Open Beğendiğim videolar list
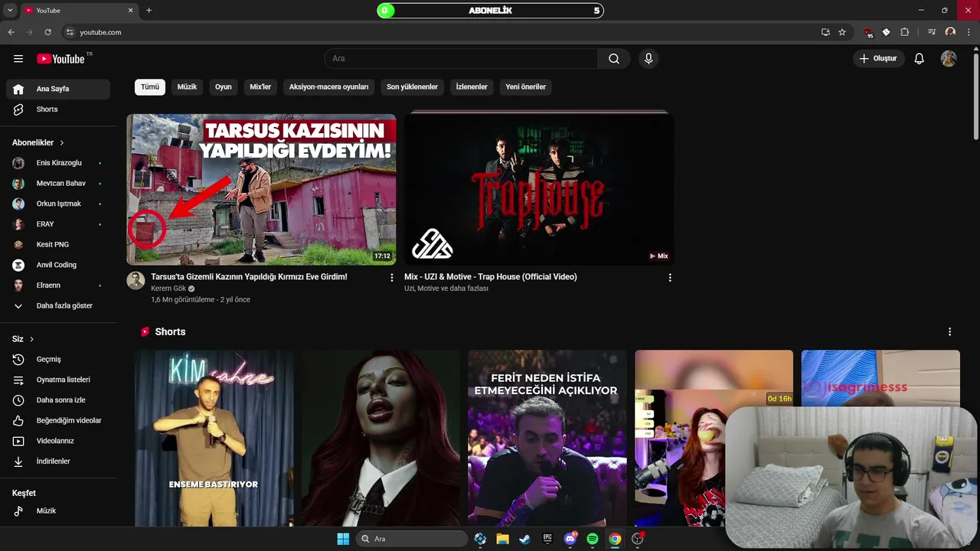 point(58,421)
